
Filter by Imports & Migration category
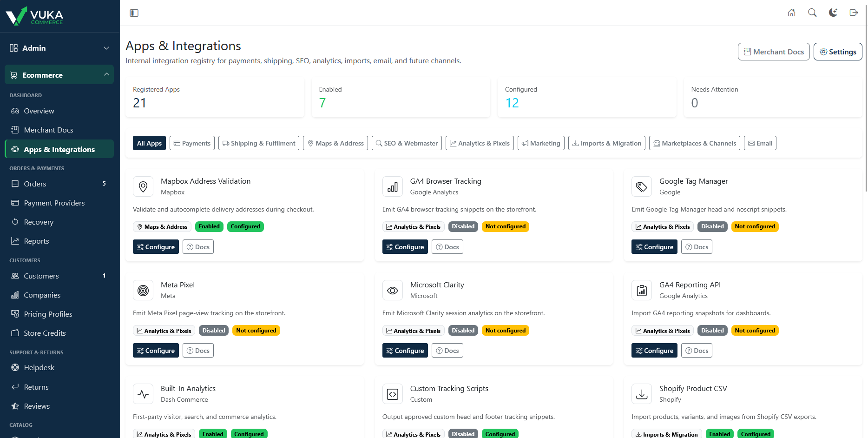[607, 143]
